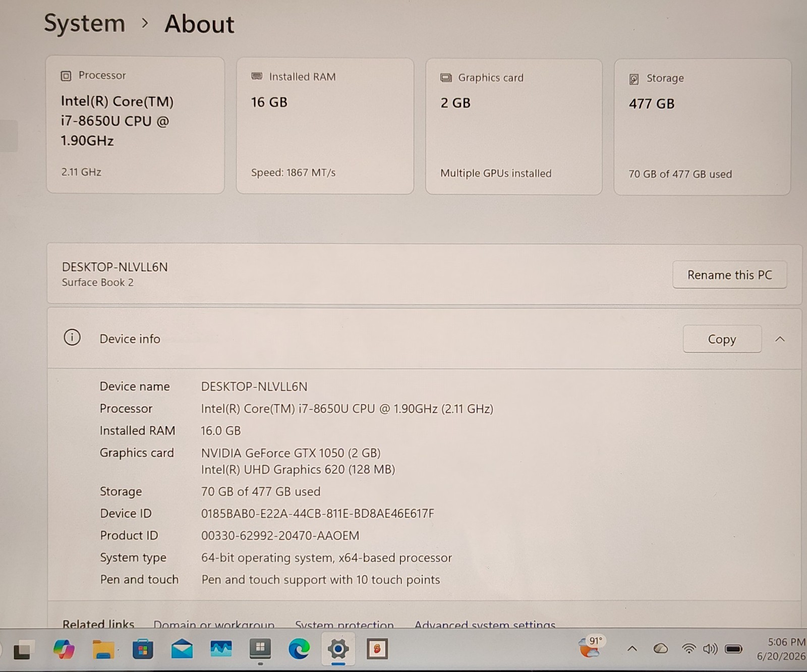Click the Installed RAM card icon
The height and width of the screenshot is (672, 807).
[257, 76]
